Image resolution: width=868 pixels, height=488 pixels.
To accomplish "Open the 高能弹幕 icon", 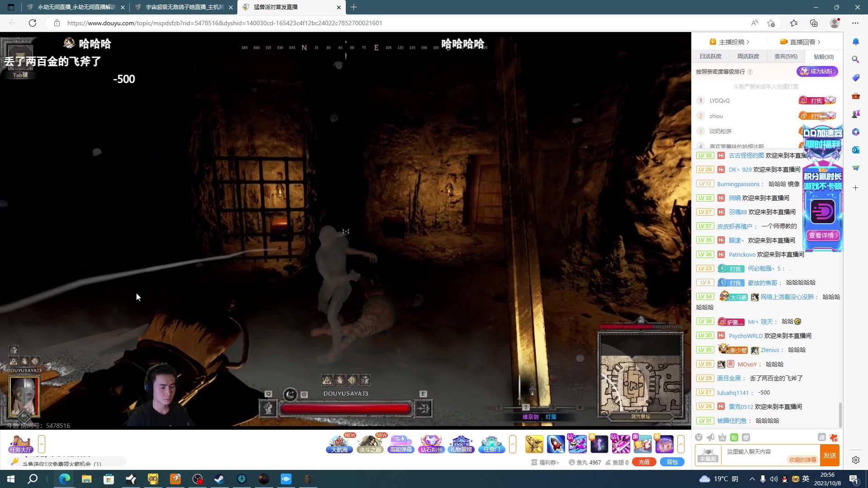I will tap(401, 444).
